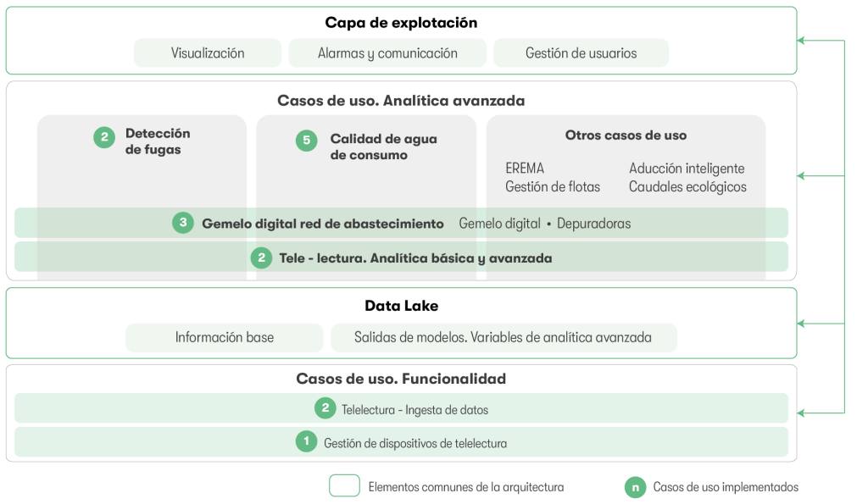Click the number 2 badge beside Tele - lectura
This screenshot has width=868, height=504.
[261, 258]
